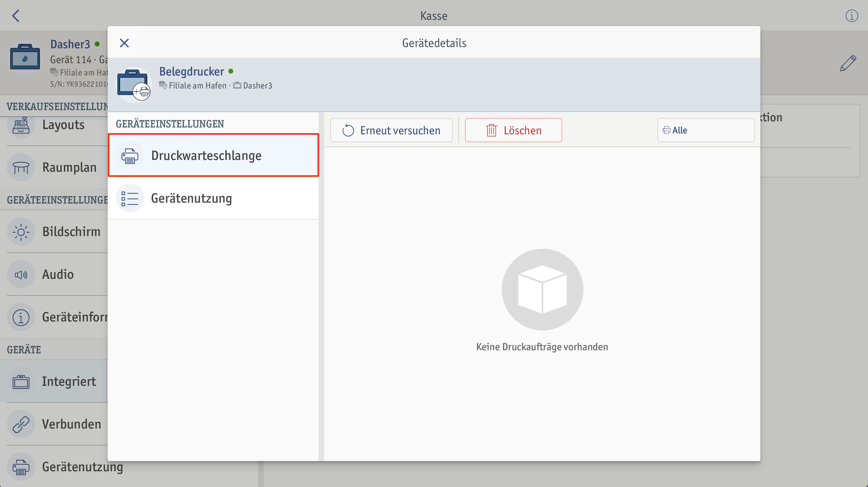Click the Druckwarteschlange printer icon

(x=130, y=155)
